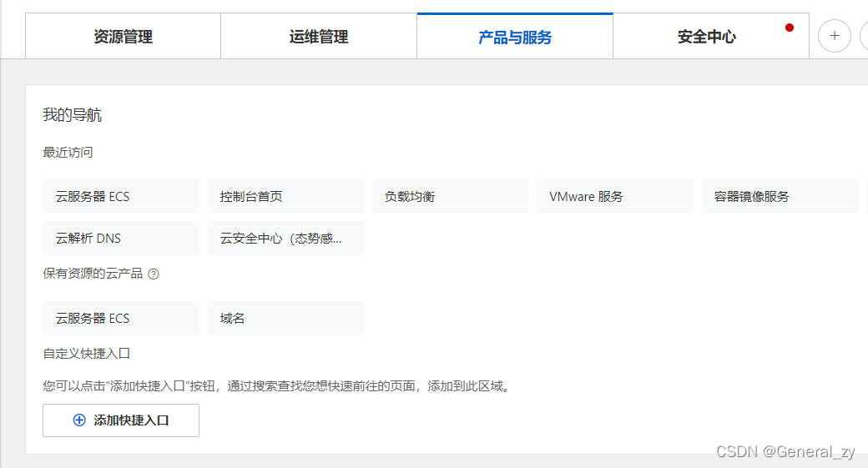Image resolution: width=868 pixels, height=468 pixels.
Task: Open 云服务器 ECS under 最近访问
Action: pos(121,196)
